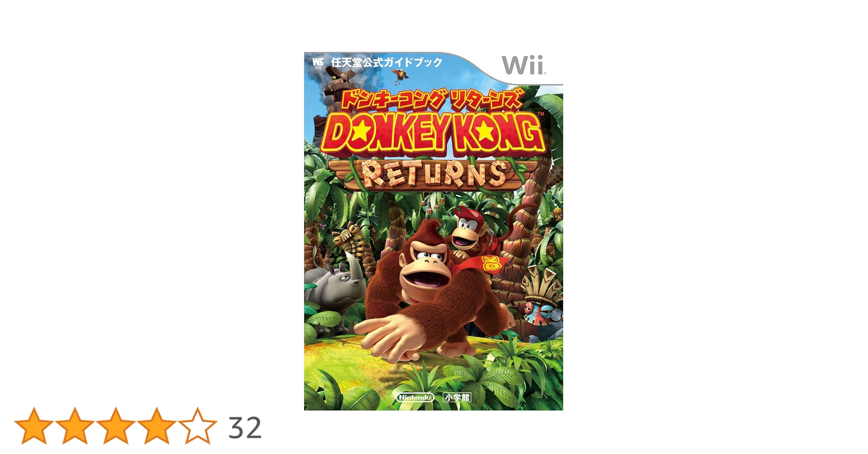
Task: Click the empty fifth rating star
Action: (x=197, y=426)
